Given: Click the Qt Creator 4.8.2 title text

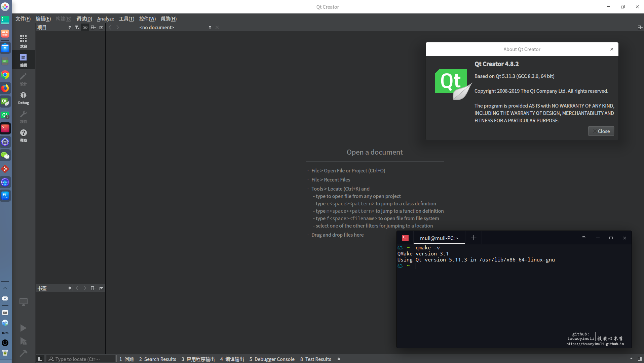Looking at the screenshot, I should point(496,64).
